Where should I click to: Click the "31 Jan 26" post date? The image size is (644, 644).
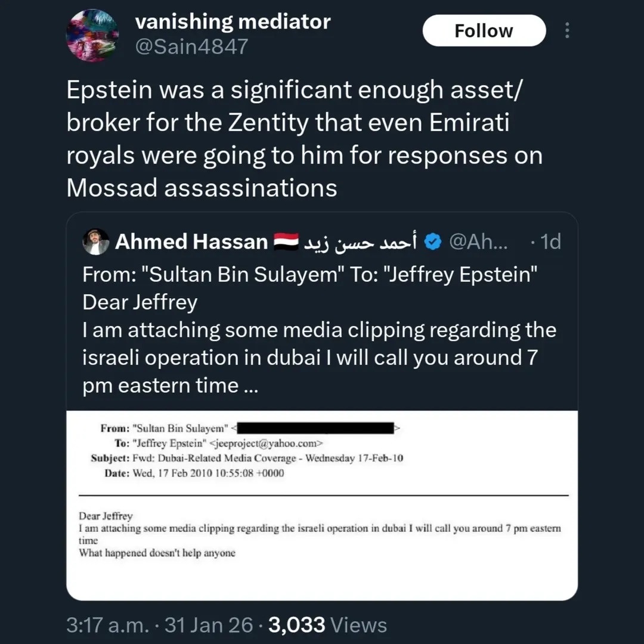pos(208,625)
